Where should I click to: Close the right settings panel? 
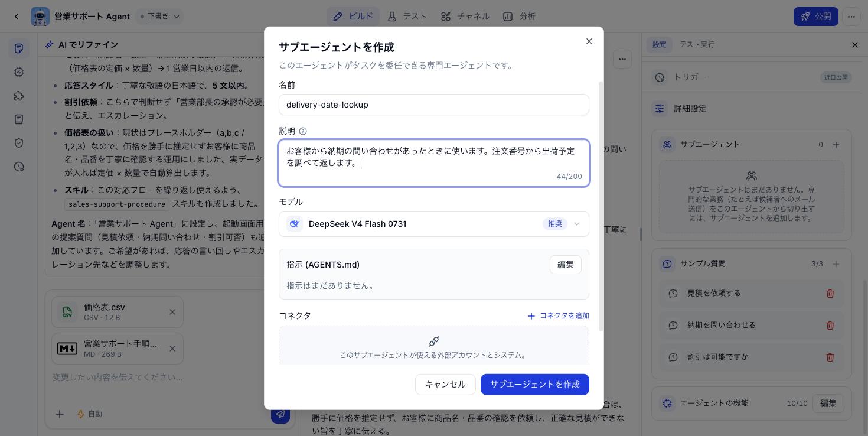pyautogui.click(x=855, y=45)
